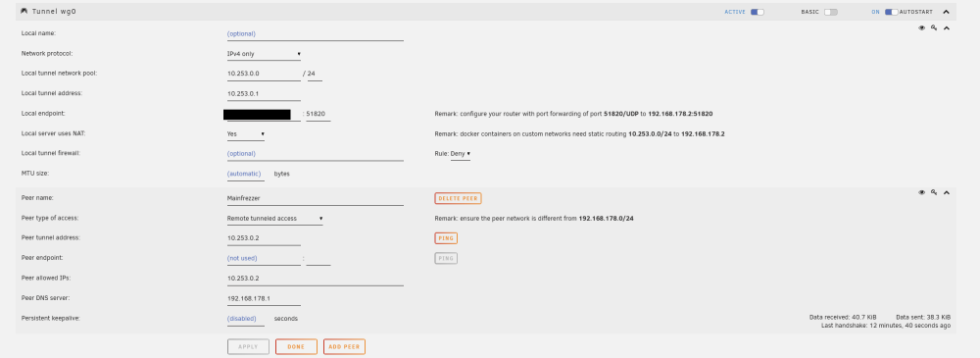Collapse the peer section chevron
The width and height of the screenshot is (980, 358).
(x=947, y=193)
